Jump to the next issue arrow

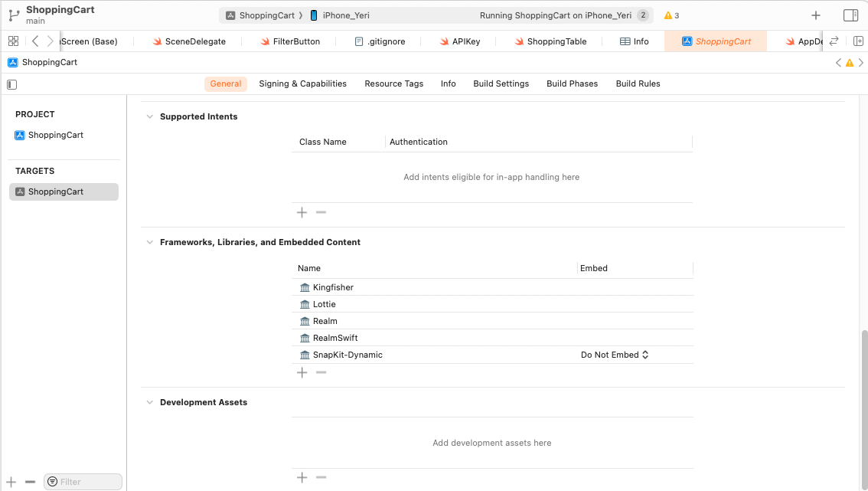(x=861, y=63)
